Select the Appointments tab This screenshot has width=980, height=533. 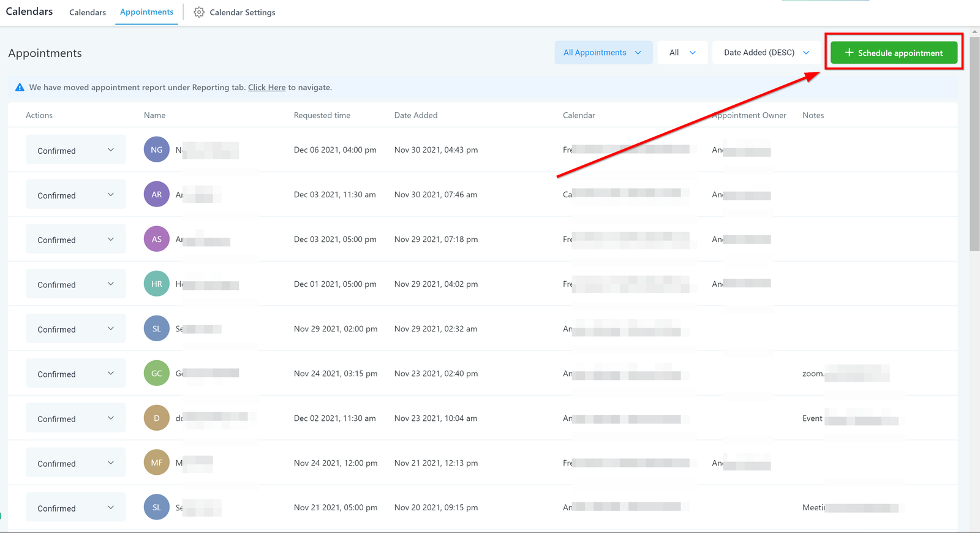(x=146, y=12)
